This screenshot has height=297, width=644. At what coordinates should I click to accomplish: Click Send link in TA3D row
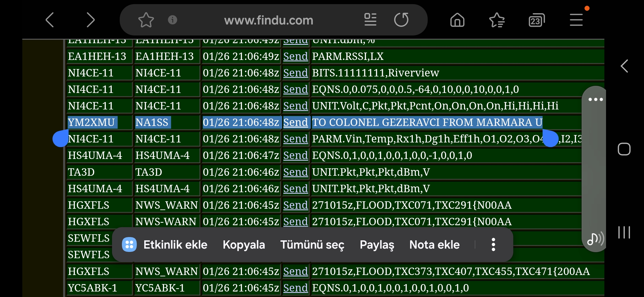pyautogui.click(x=296, y=172)
